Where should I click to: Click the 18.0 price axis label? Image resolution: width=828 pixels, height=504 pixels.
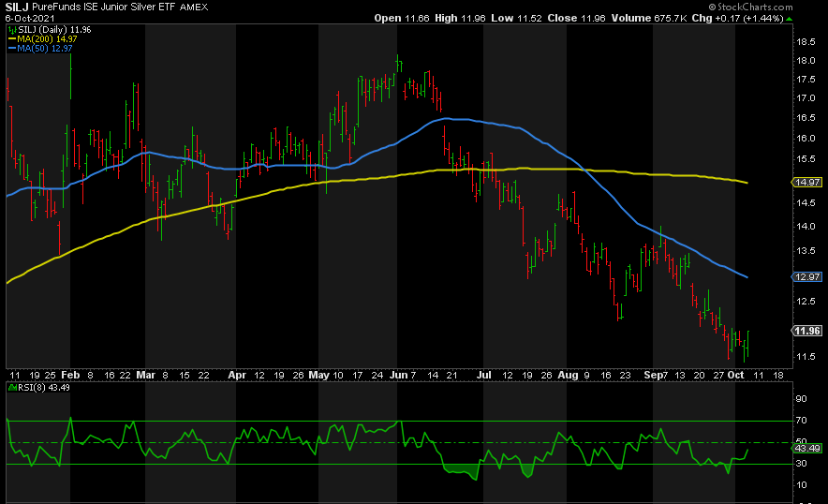(x=806, y=61)
